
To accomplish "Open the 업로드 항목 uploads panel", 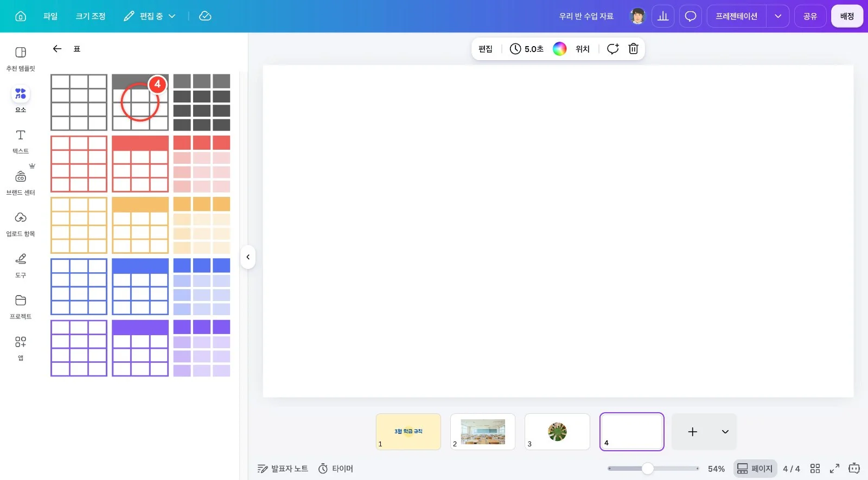I will tap(21, 224).
